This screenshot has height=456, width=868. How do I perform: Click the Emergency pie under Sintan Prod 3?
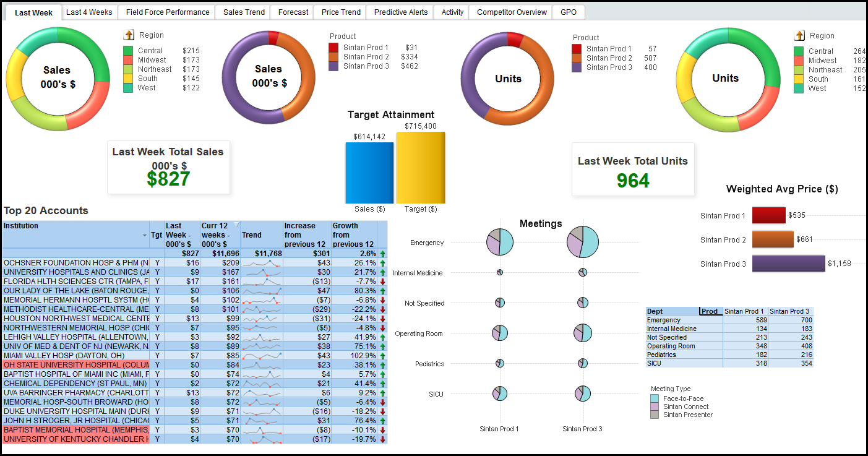pos(583,242)
